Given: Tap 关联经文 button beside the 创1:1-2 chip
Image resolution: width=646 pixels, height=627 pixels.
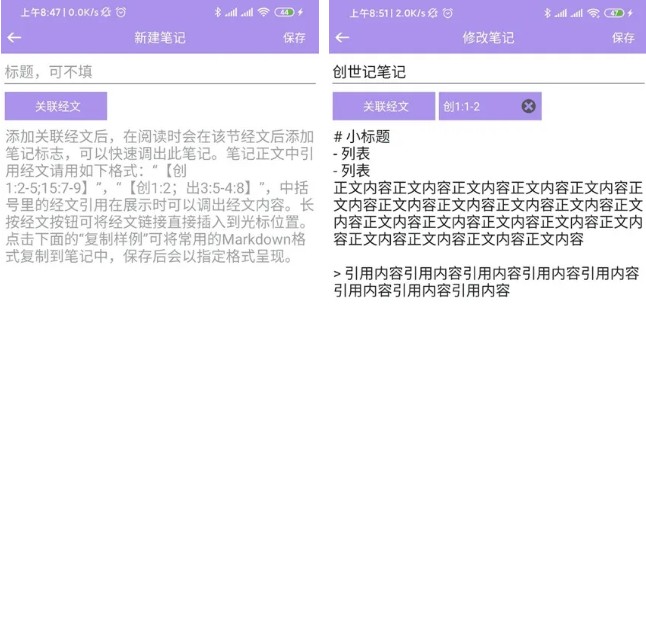Looking at the screenshot, I should 384,106.
